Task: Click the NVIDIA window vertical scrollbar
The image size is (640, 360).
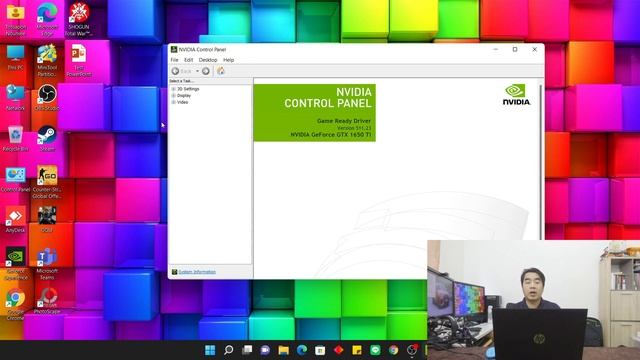Action: tap(542, 161)
